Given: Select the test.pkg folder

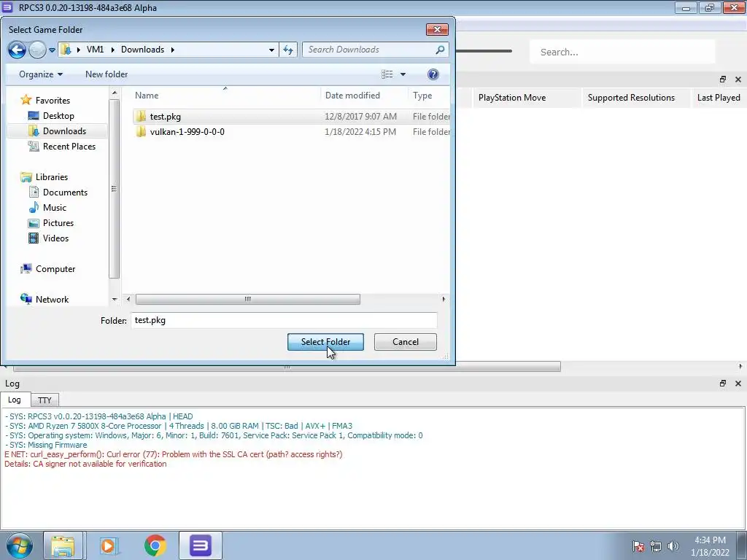Looking at the screenshot, I should [x=291, y=117].
